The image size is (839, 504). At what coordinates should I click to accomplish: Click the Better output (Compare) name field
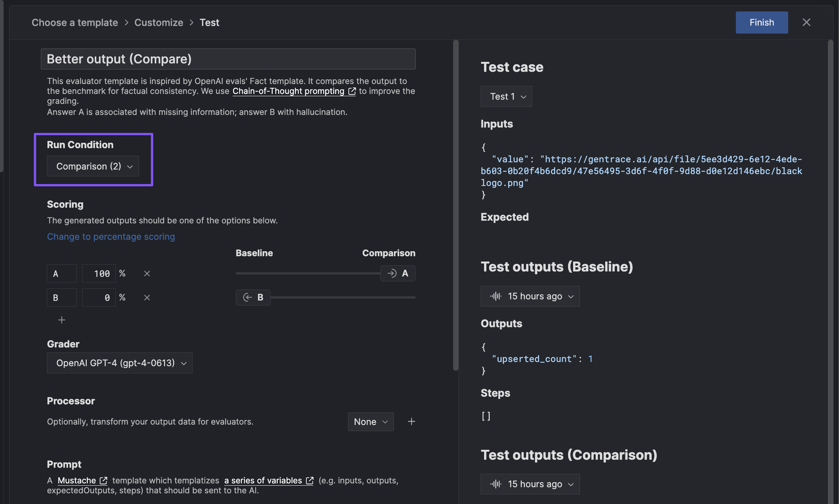click(228, 59)
